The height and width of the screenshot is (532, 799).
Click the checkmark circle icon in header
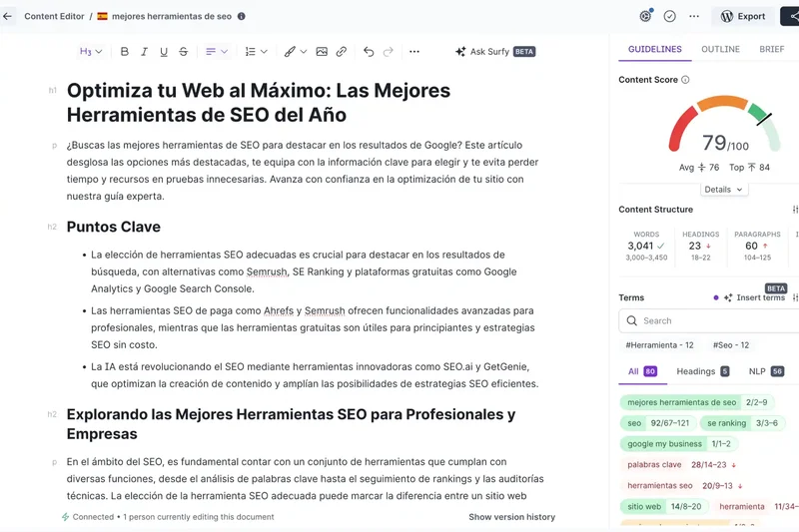(670, 16)
